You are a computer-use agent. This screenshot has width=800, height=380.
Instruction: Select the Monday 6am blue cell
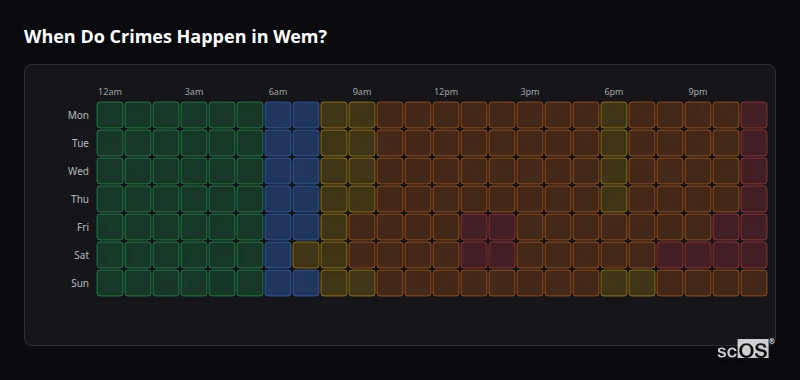pyautogui.click(x=278, y=115)
